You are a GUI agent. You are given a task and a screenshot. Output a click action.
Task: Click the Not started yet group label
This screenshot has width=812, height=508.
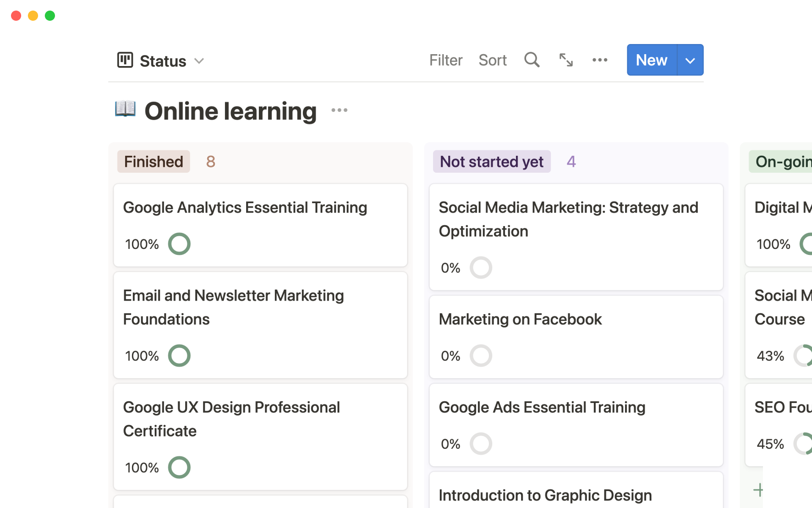click(491, 162)
